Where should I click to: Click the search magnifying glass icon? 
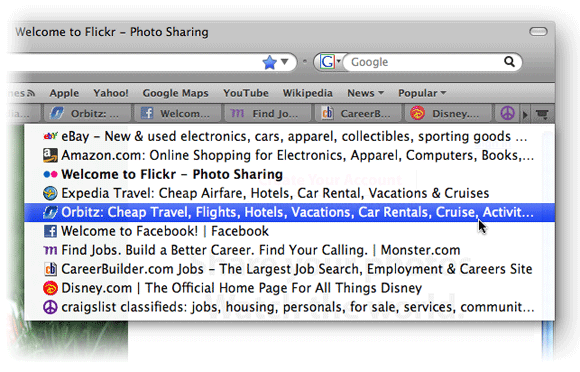(509, 62)
